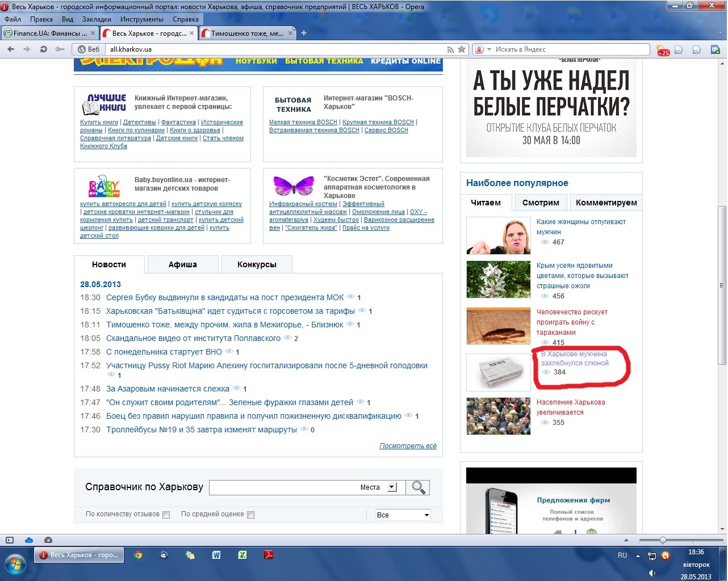
Task: Click the butterfly Косметик Эстет logo
Action: (294, 186)
